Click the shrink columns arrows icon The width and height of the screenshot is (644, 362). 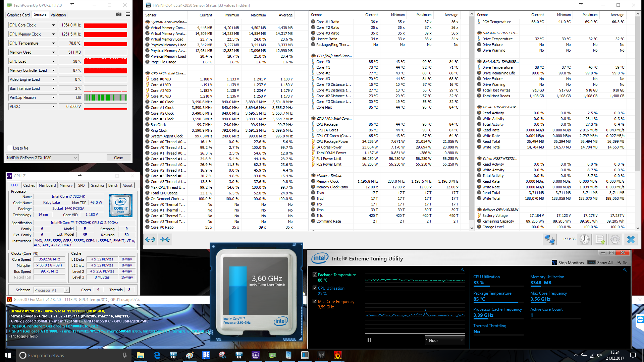(x=165, y=239)
